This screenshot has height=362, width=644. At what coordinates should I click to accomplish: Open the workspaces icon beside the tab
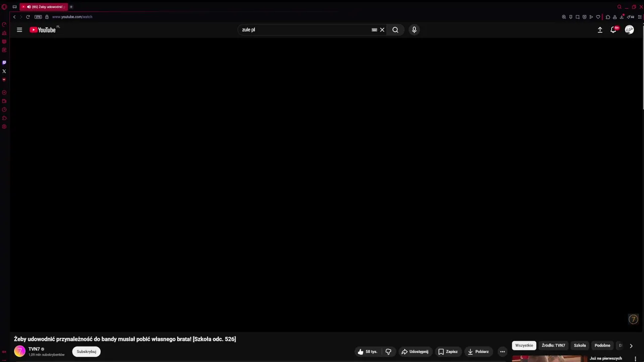pyautogui.click(x=15, y=7)
